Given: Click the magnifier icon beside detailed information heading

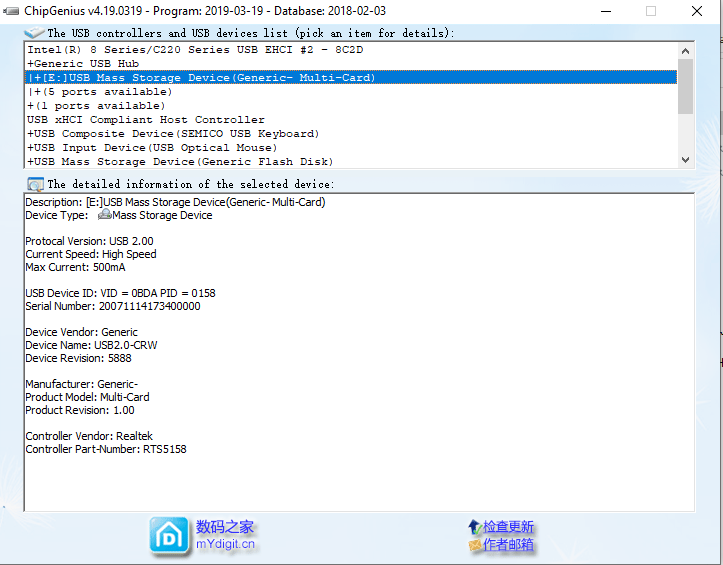Looking at the screenshot, I should [36, 184].
